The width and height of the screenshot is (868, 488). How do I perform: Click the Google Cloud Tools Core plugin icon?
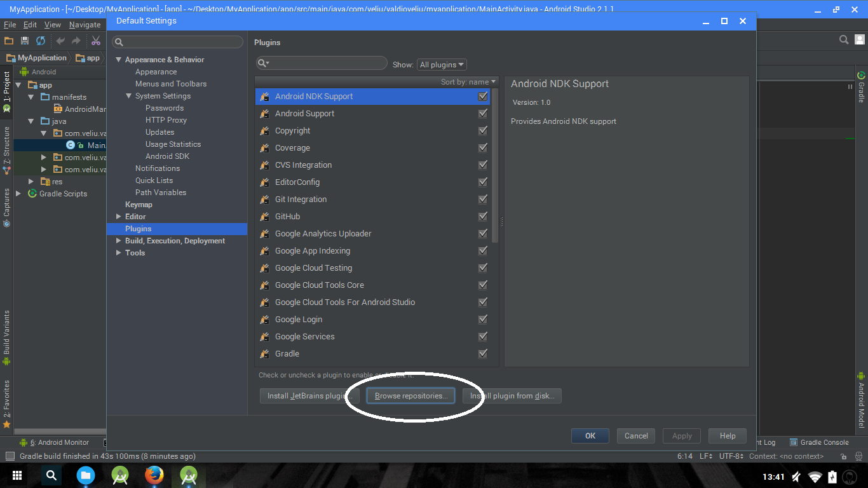click(264, 285)
